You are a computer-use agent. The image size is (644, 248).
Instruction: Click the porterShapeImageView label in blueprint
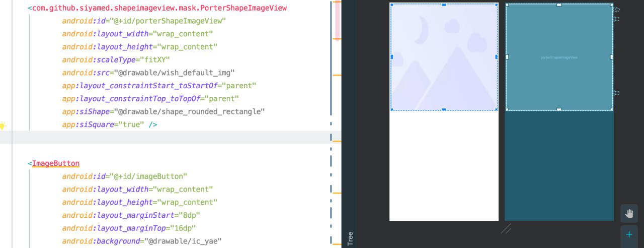point(559,57)
